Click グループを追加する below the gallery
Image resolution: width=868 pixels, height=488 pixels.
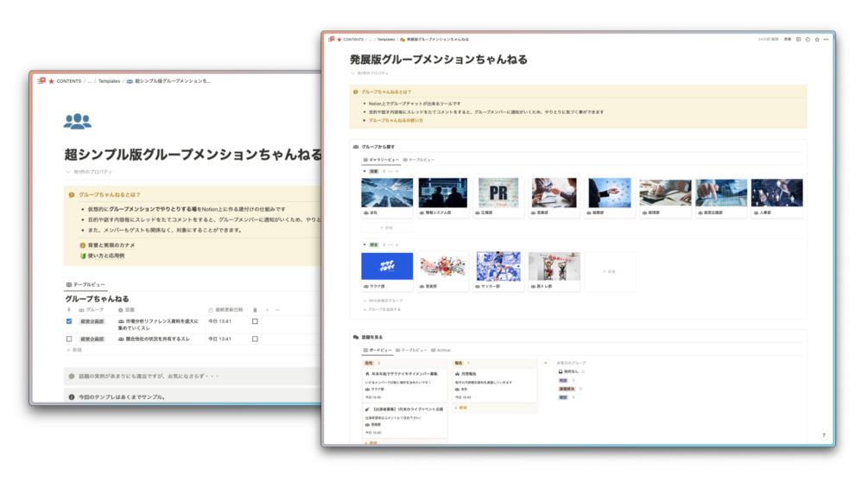tap(382, 310)
